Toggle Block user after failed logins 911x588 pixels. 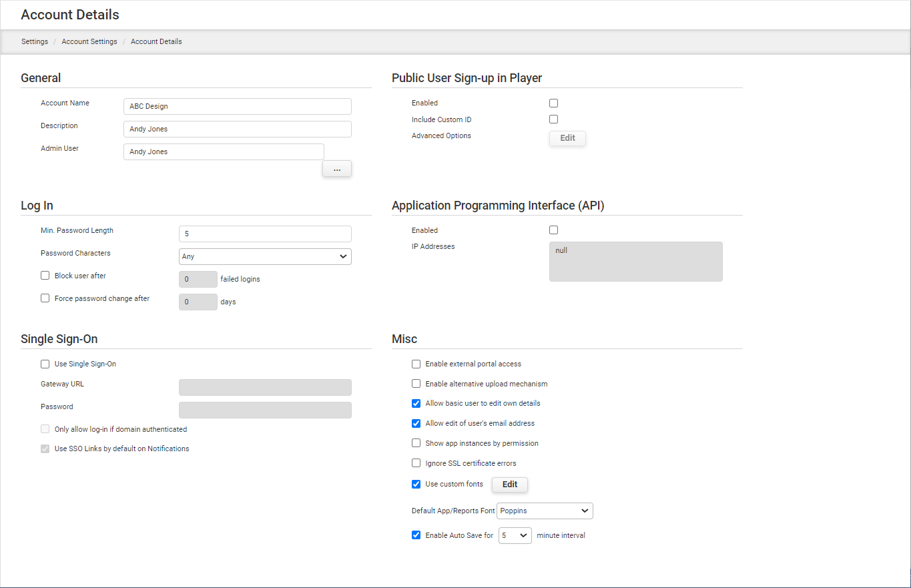click(45, 276)
